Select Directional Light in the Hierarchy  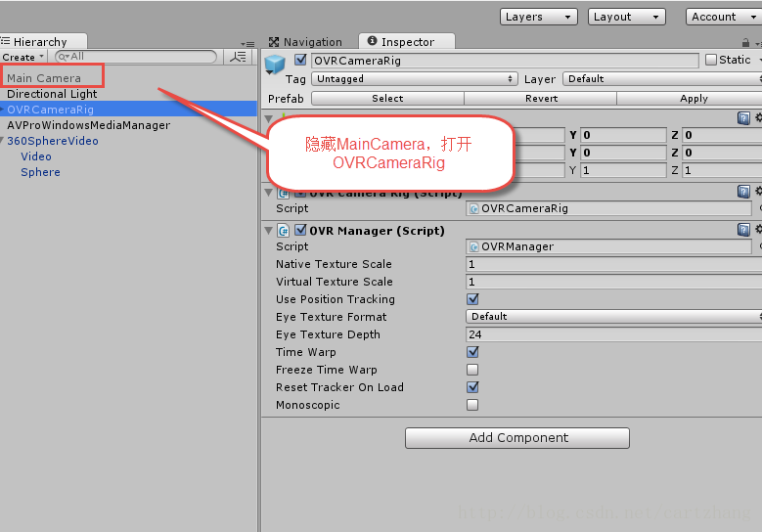(52, 94)
